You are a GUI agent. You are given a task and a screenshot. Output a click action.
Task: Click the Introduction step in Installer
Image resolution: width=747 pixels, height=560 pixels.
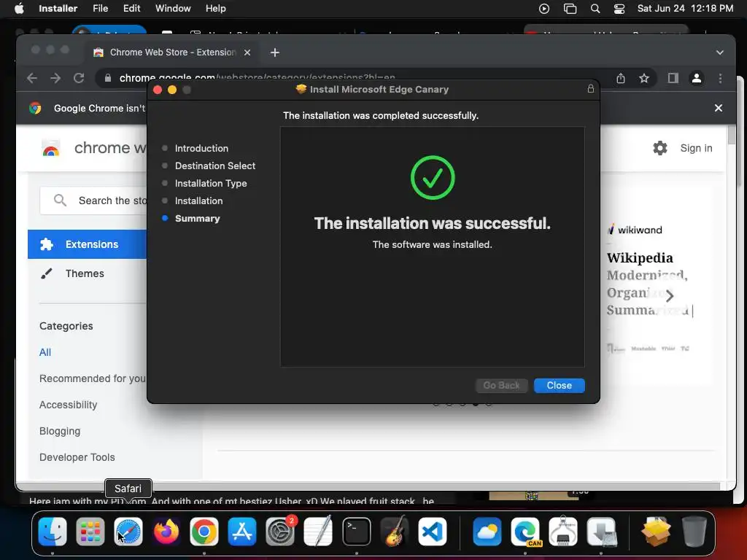pyautogui.click(x=201, y=149)
